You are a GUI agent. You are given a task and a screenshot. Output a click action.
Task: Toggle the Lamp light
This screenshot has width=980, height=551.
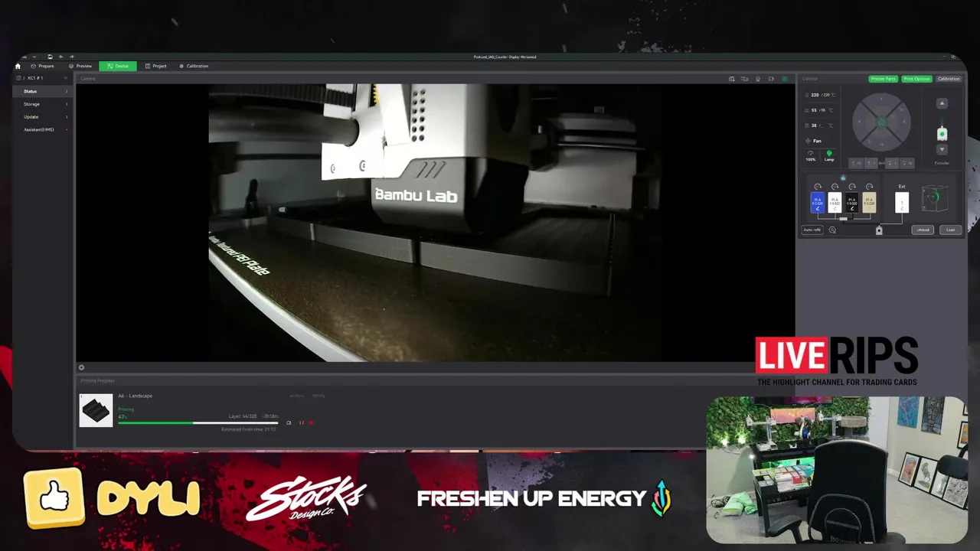point(829,156)
